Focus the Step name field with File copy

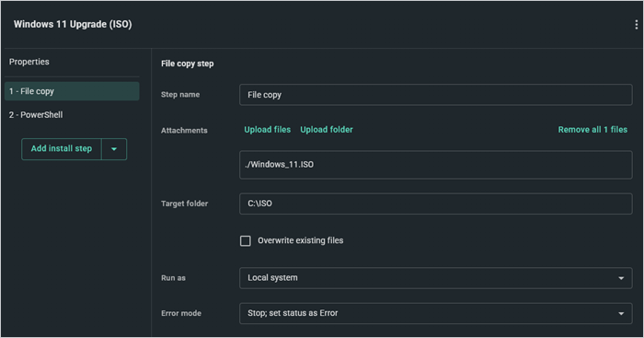pos(436,95)
